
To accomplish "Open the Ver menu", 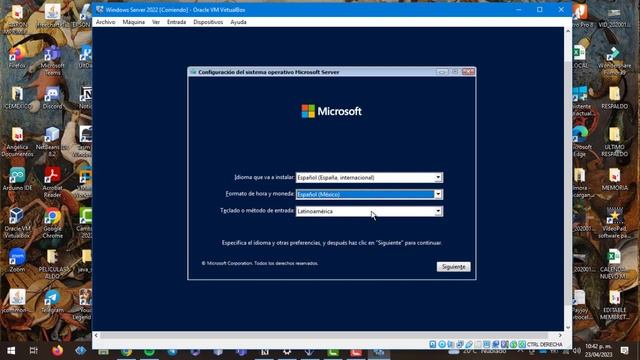I will (156, 22).
